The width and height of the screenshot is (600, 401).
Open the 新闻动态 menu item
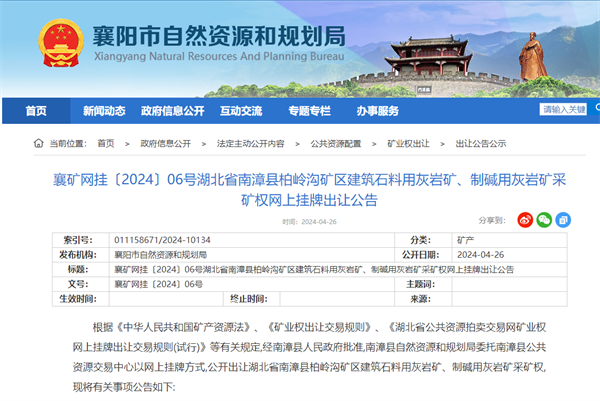point(104,110)
